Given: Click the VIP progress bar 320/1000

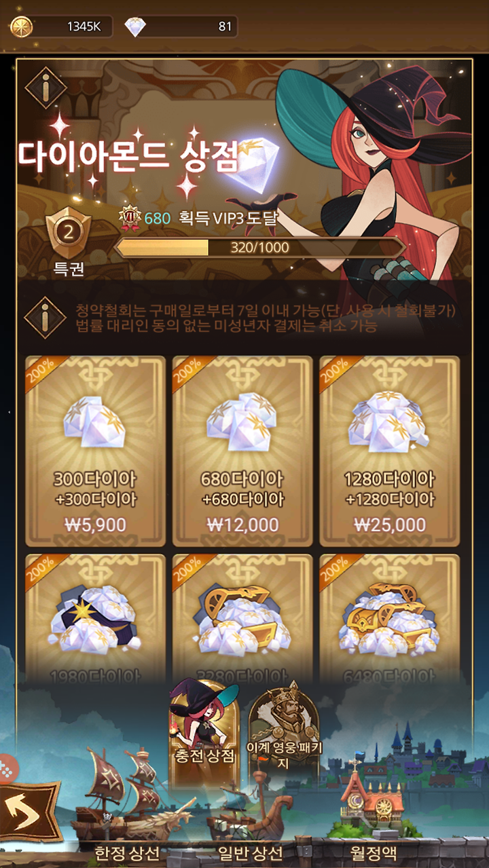Looking at the screenshot, I should (260, 247).
